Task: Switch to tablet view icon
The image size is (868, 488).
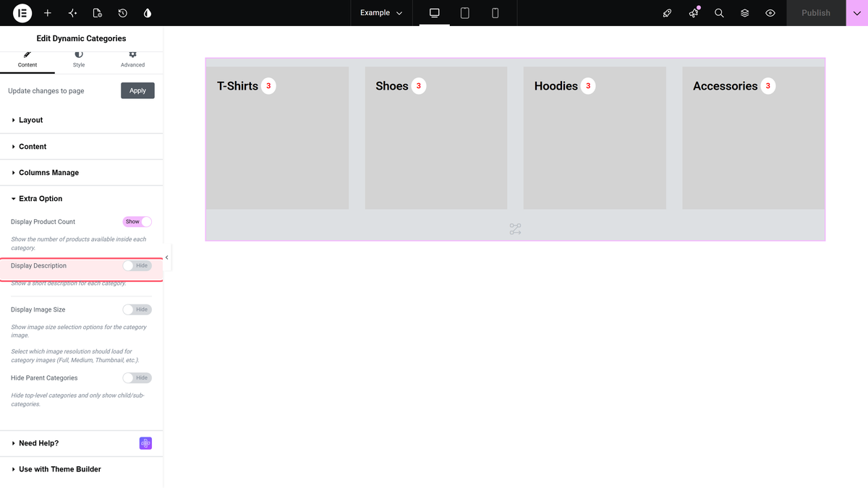Action: [x=465, y=13]
